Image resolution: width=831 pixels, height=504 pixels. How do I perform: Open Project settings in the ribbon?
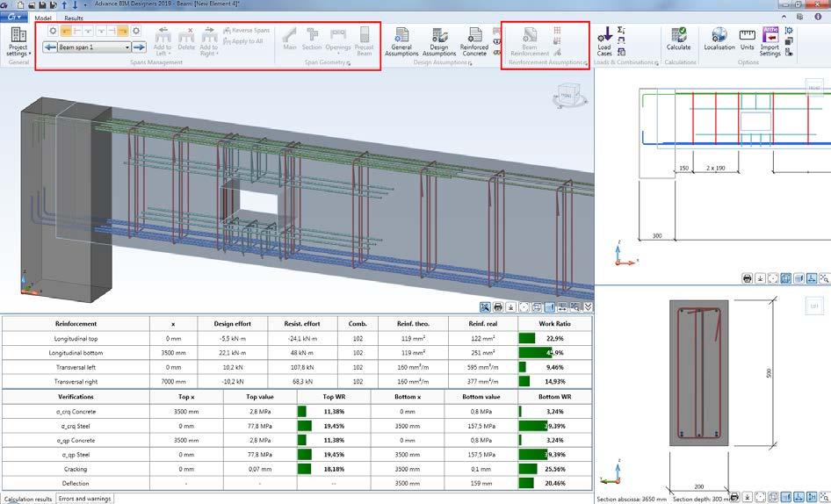(x=18, y=42)
